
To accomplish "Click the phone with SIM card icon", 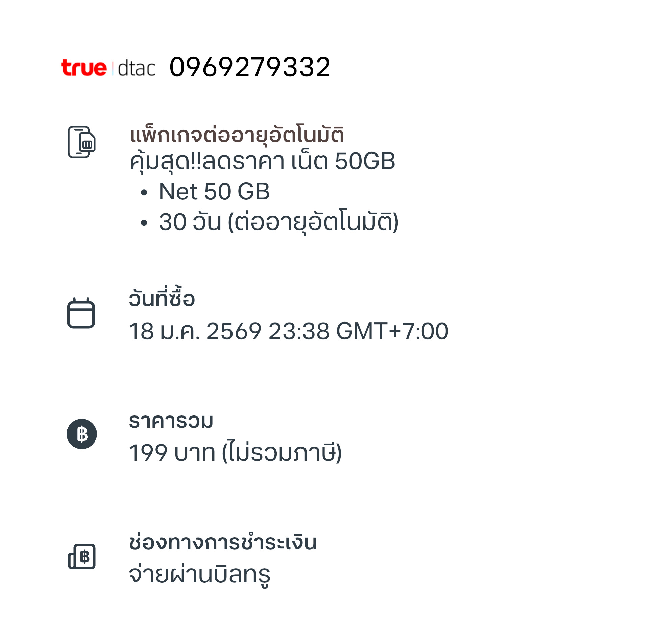I will pos(81,142).
